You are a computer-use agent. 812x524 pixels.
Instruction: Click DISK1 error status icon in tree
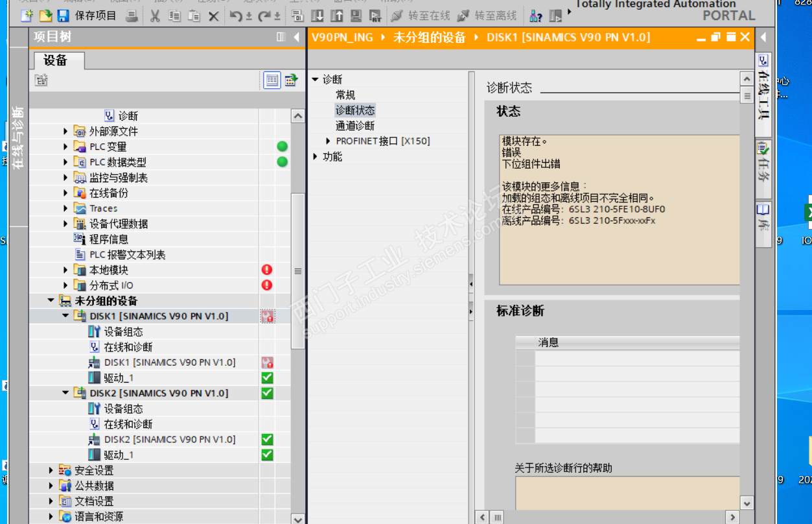click(267, 316)
